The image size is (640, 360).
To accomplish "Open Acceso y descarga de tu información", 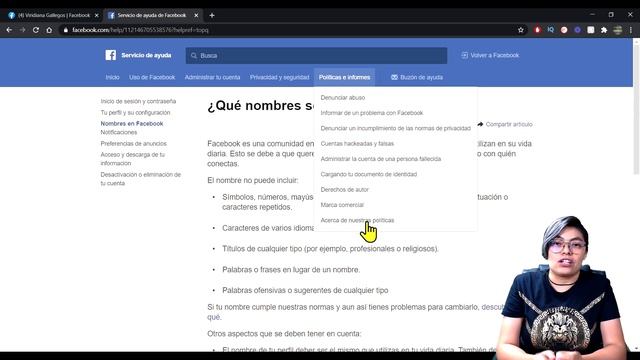I will tap(133, 159).
